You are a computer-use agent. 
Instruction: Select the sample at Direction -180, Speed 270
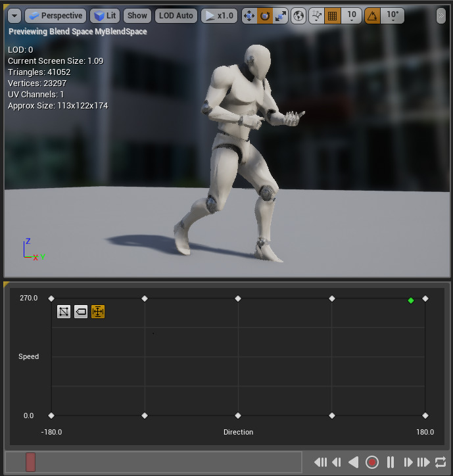pyautogui.click(x=51, y=298)
